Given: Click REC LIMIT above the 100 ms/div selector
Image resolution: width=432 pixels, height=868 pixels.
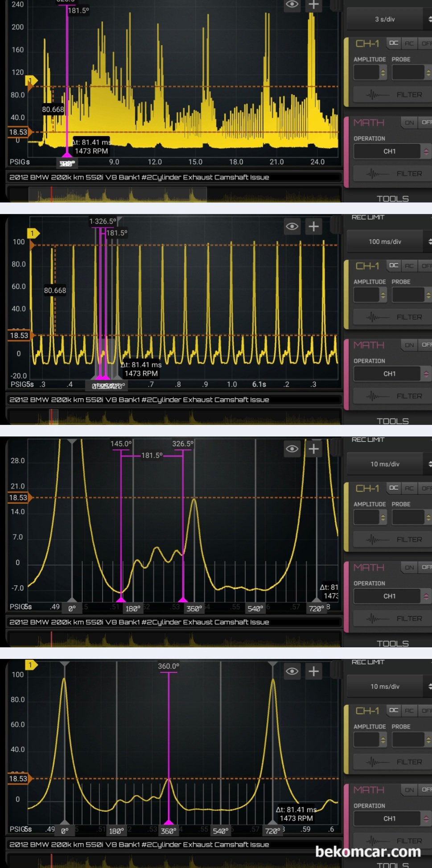Looking at the screenshot, I should click(368, 217).
